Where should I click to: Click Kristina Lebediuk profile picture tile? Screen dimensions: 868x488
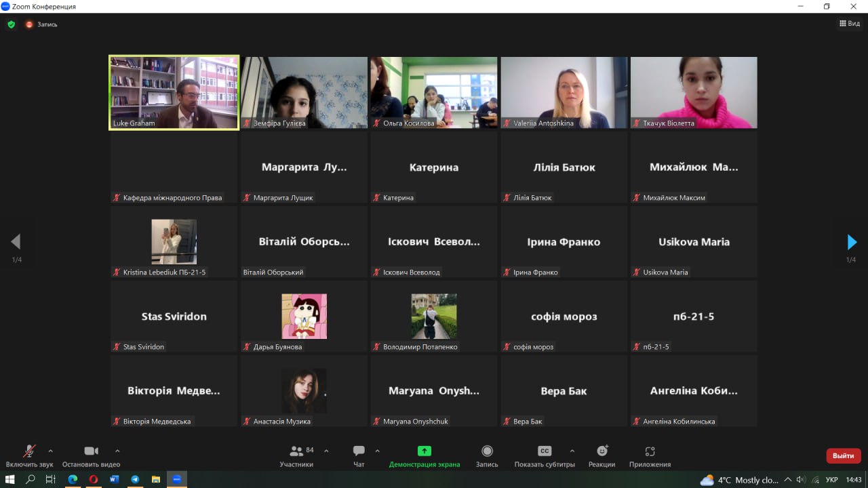(174, 241)
